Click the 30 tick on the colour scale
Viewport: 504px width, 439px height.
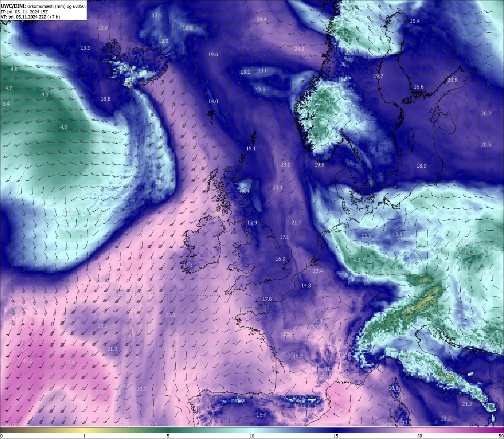(x=420, y=436)
